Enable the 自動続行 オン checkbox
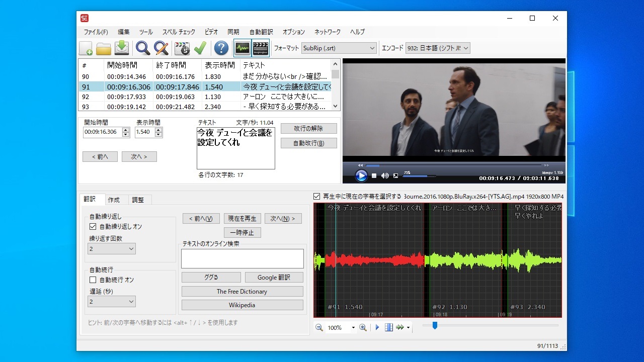 point(93,280)
